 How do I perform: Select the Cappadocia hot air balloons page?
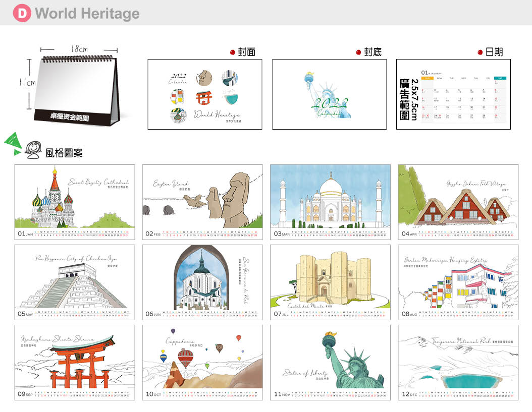coord(202,362)
